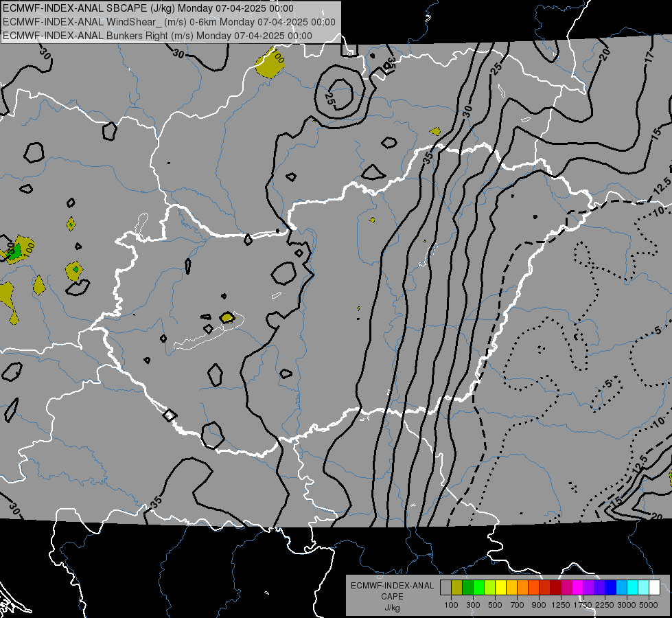This screenshot has height=618, width=672.
Task: Click the word CAPE in the legend
Action: [x=392, y=597]
